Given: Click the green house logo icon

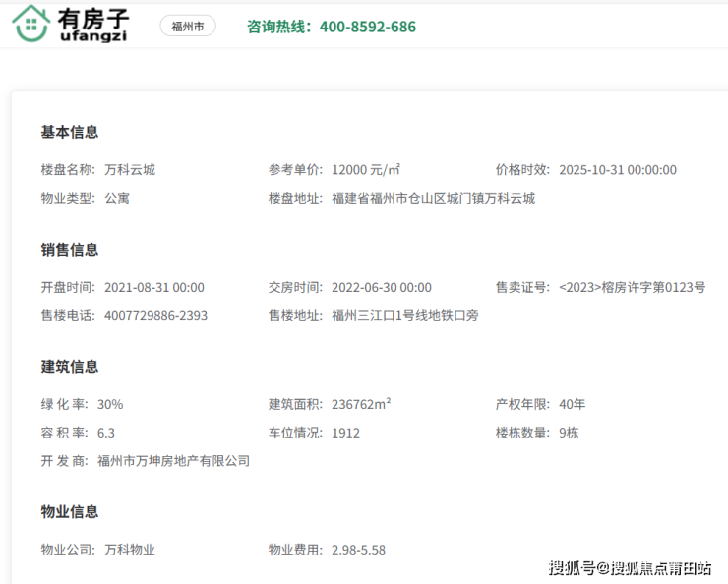Looking at the screenshot, I should pos(30,25).
